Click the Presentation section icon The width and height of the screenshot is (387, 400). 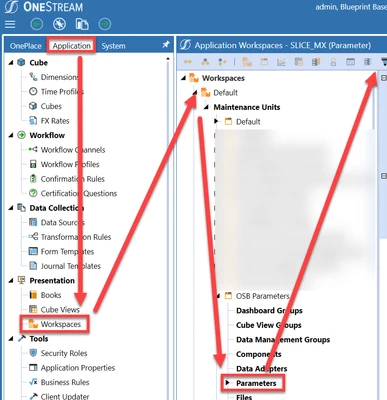pyautogui.click(x=21, y=280)
